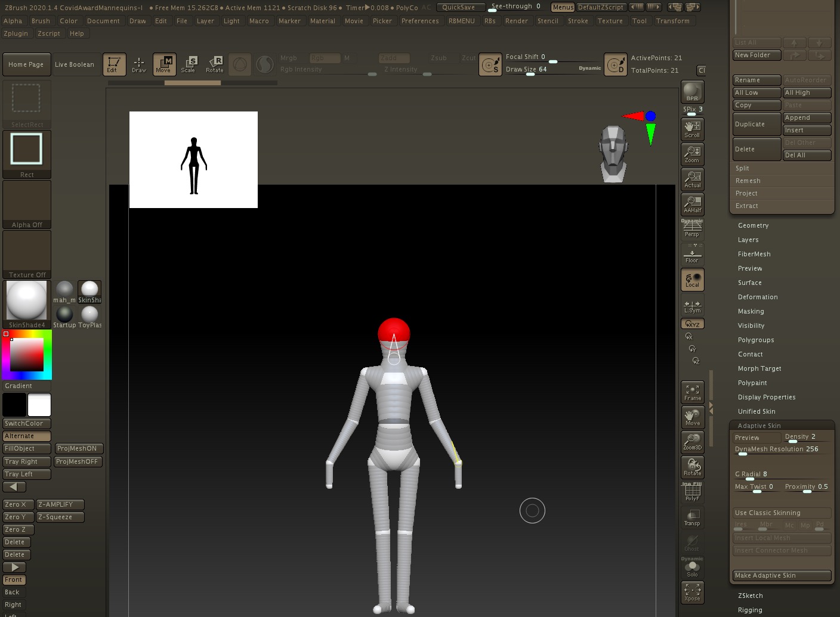Activate the Rotate gizmo tool
The height and width of the screenshot is (617, 840).
pyautogui.click(x=214, y=64)
